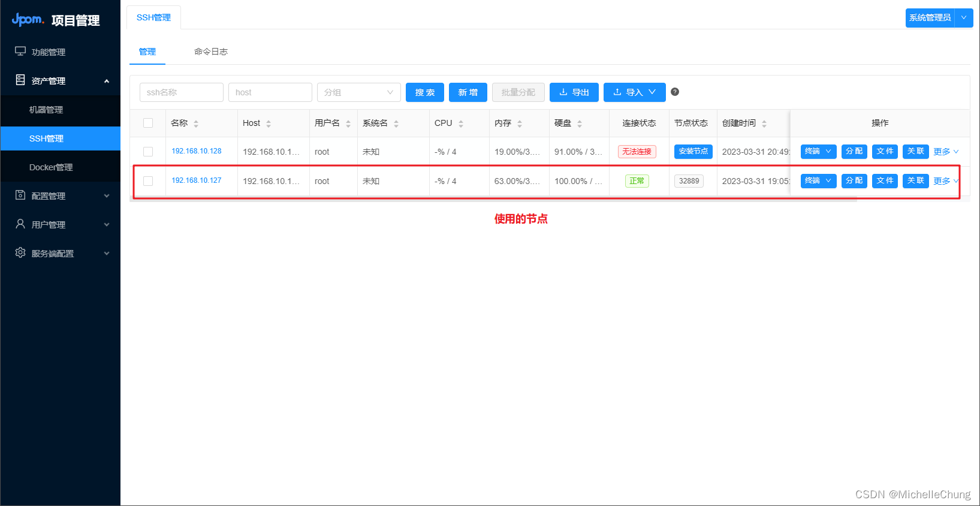This screenshot has height=506, width=980.
Task: Click the 批量分配 button
Action: [518, 92]
